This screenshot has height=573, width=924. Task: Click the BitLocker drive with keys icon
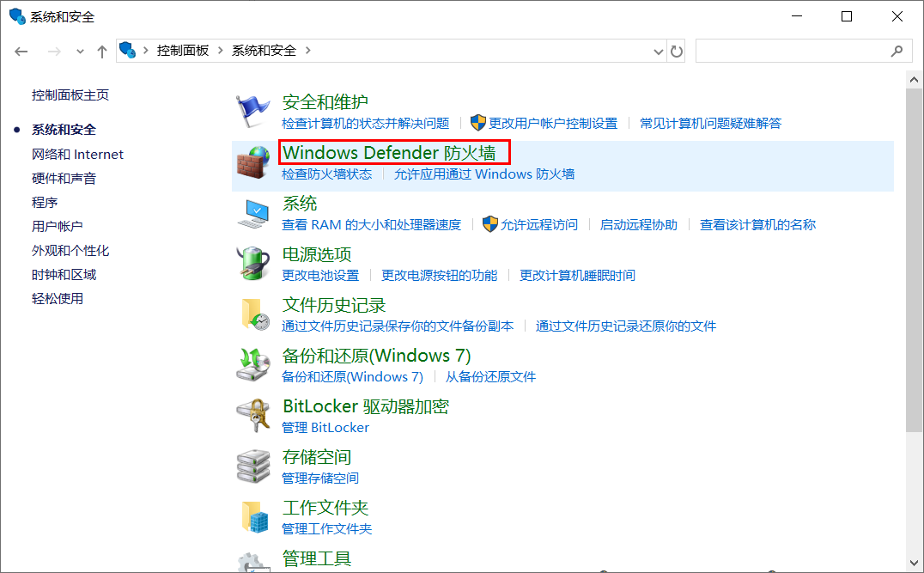tap(253, 415)
